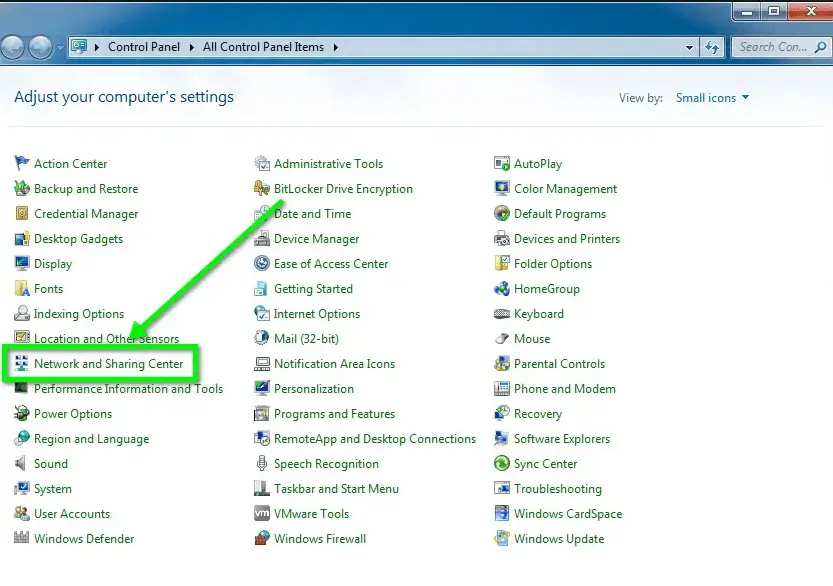Select All Control Panel Items breadcrumb
This screenshot has width=833, height=586.
point(264,47)
